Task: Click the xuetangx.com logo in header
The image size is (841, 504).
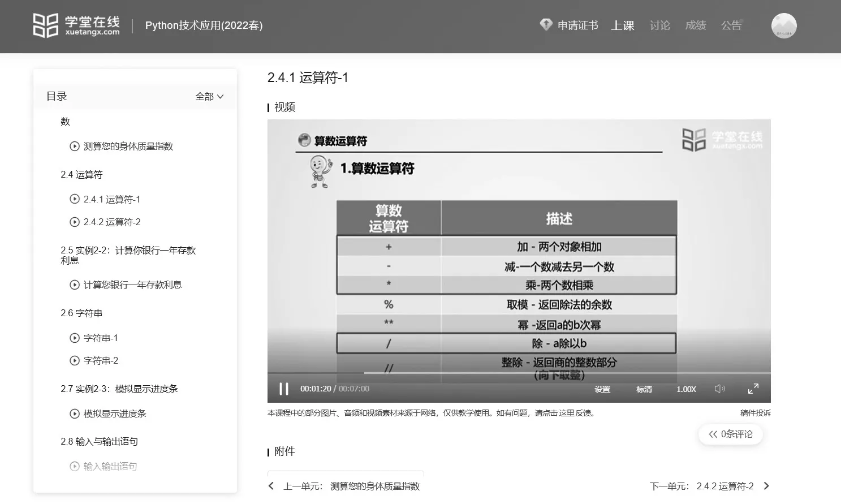Action: click(76, 25)
